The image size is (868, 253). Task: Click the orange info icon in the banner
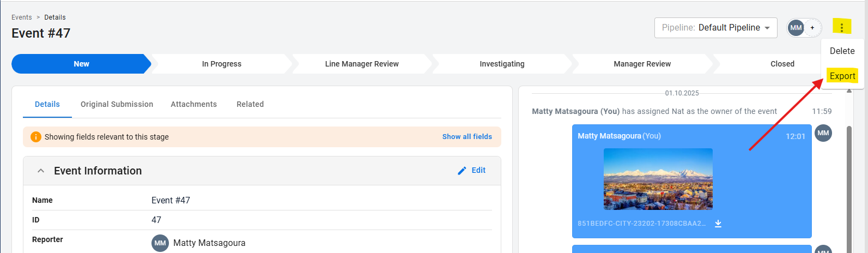coord(36,137)
